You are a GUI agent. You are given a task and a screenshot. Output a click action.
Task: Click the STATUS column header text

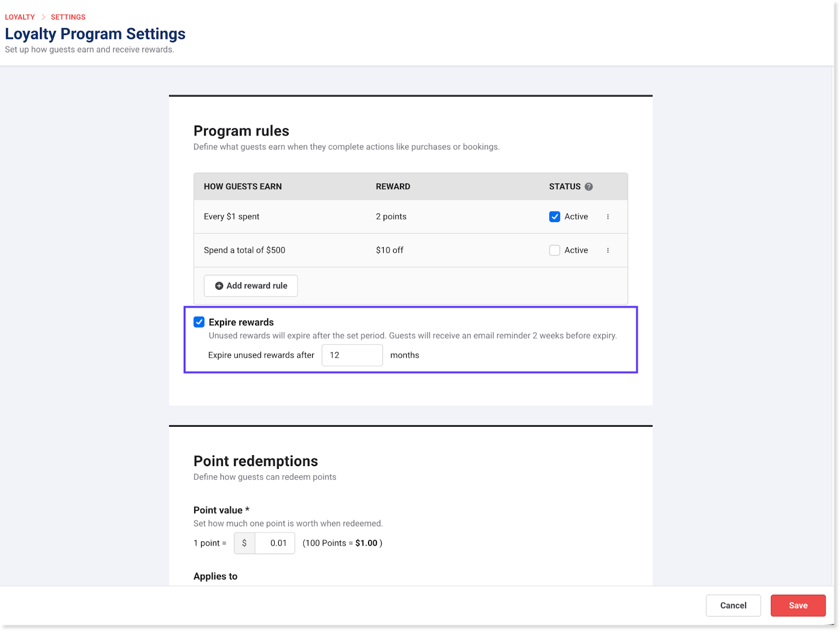(564, 186)
